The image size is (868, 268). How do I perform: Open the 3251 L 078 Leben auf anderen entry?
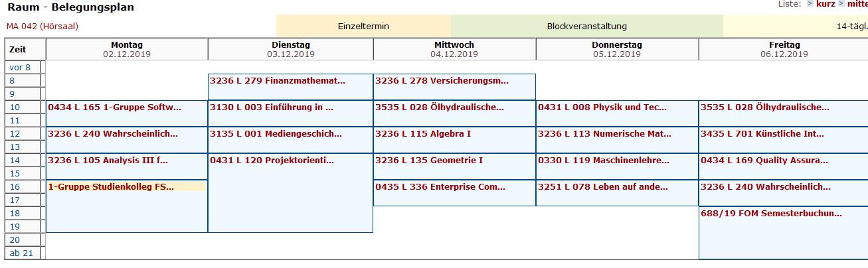pyautogui.click(x=603, y=187)
